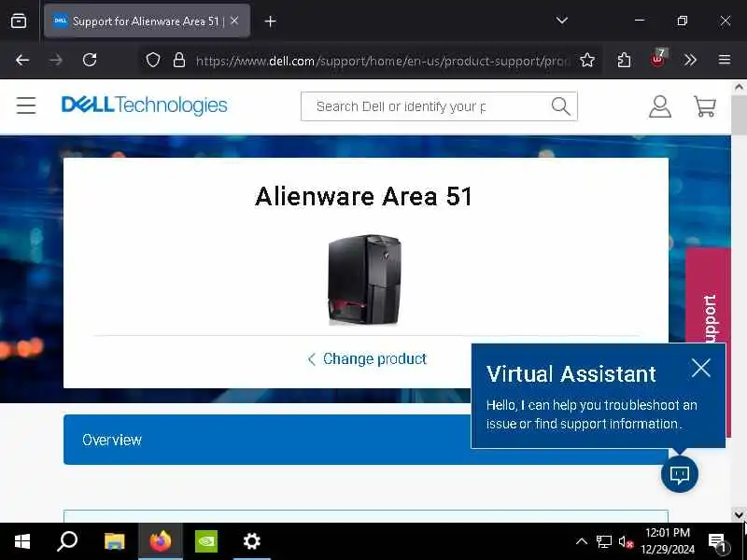Open Dell site hamburger navigation menu

click(x=26, y=105)
